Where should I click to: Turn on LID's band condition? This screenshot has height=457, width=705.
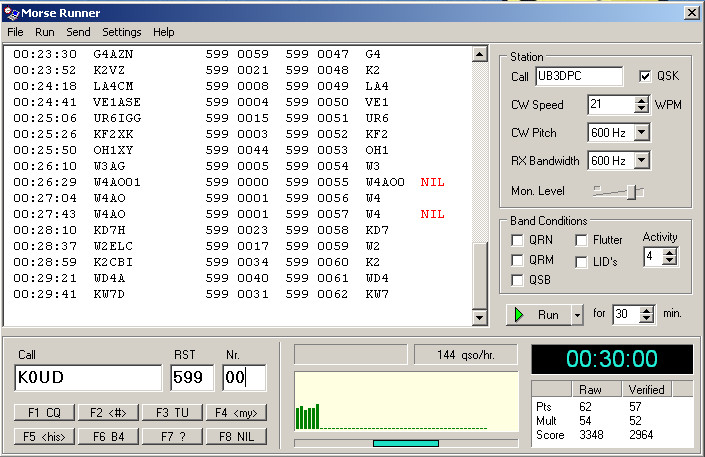[x=581, y=261]
